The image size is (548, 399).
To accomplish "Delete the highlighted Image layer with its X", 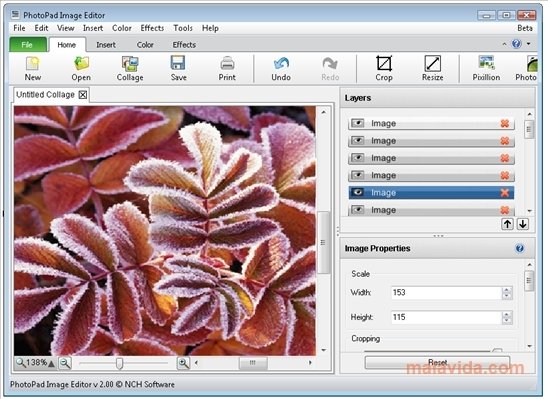I will (505, 193).
